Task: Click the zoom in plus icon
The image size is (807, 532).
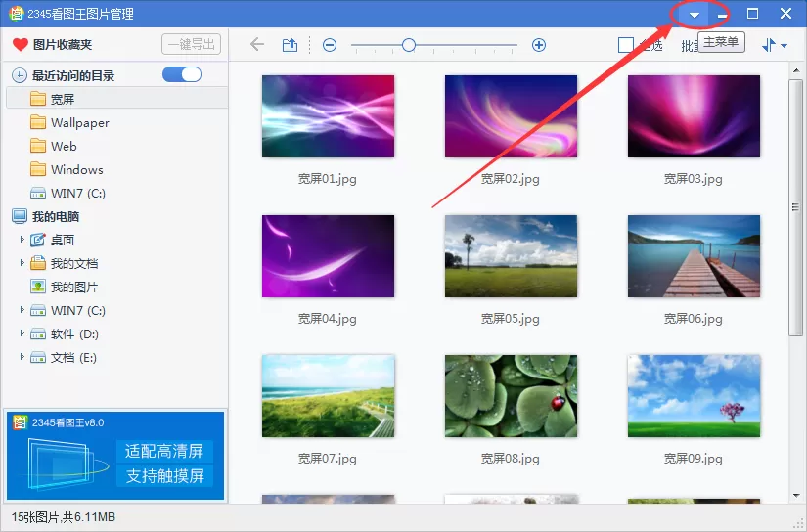Action: tap(538, 45)
